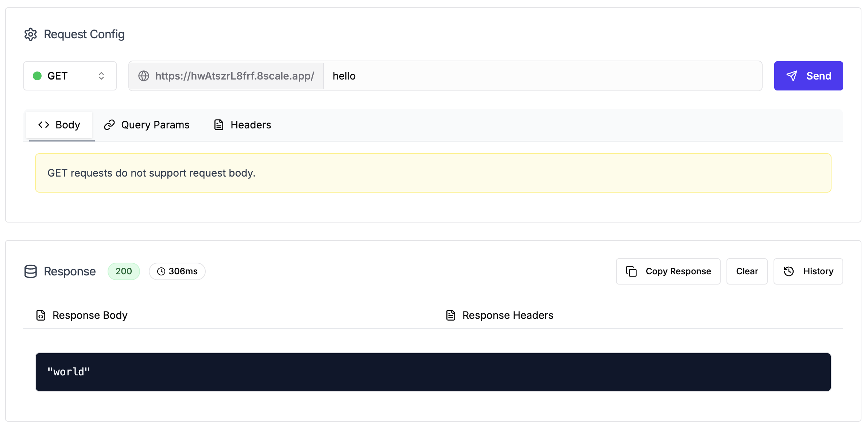Click the Response database icon
The height and width of the screenshot is (429, 868).
pyautogui.click(x=31, y=271)
